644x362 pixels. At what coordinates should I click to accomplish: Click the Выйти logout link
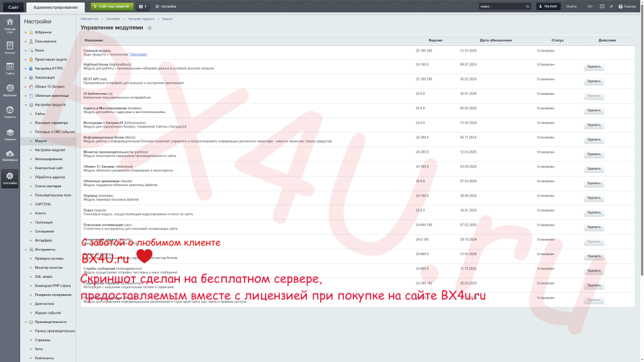coord(571,6)
